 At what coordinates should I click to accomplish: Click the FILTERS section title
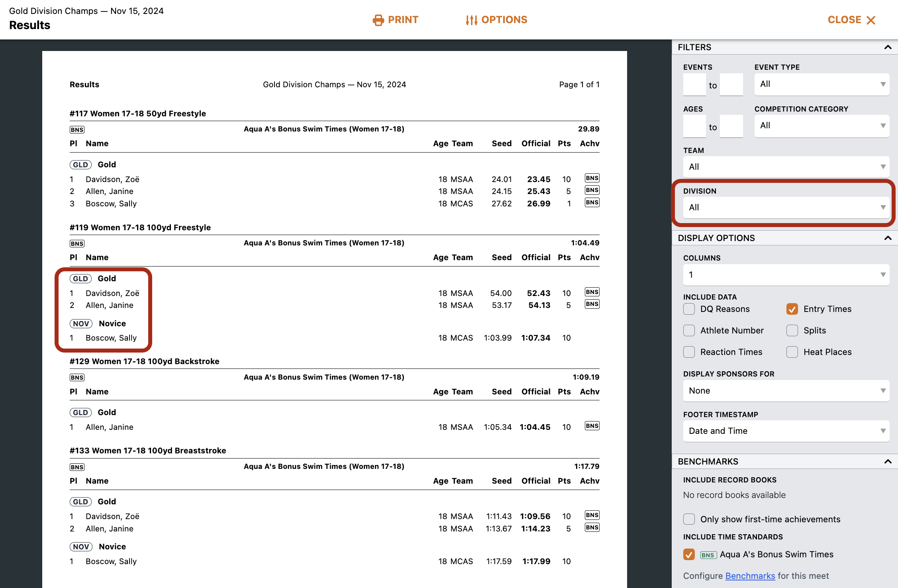point(694,47)
